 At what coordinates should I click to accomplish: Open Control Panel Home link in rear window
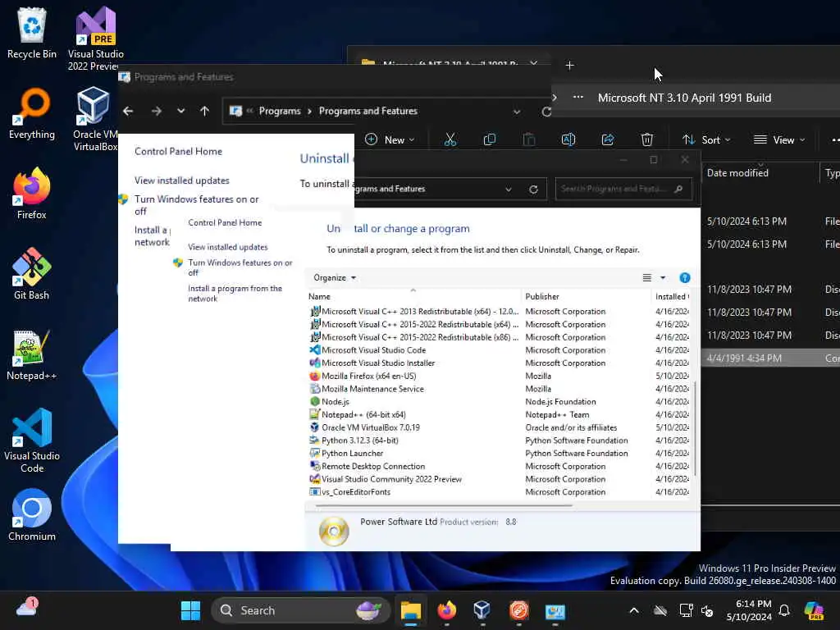pos(178,151)
